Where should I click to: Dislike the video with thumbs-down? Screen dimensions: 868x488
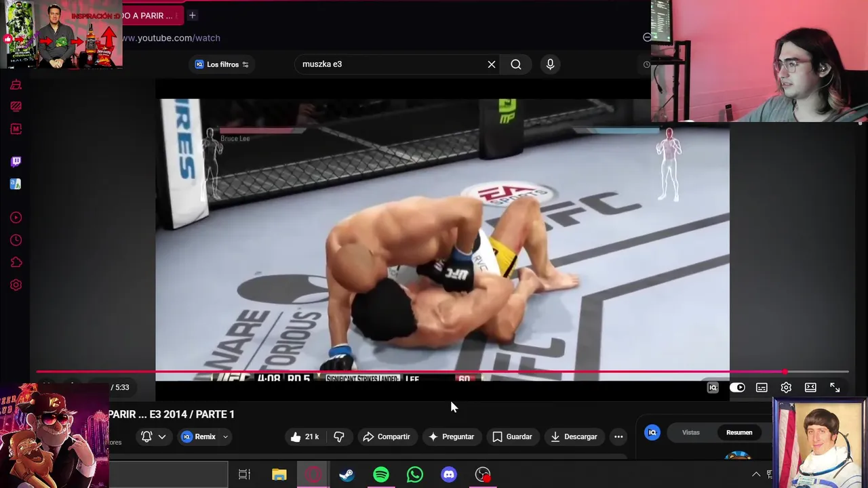(339, 437)
